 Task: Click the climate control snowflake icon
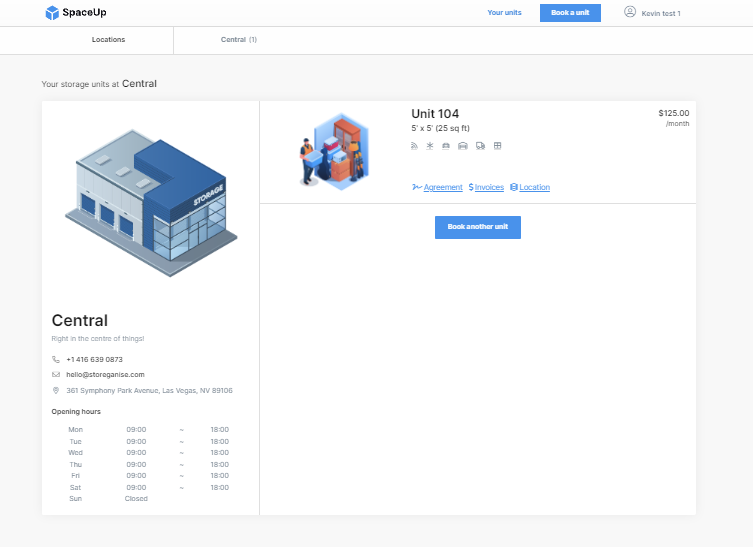[x=430, y=146]
